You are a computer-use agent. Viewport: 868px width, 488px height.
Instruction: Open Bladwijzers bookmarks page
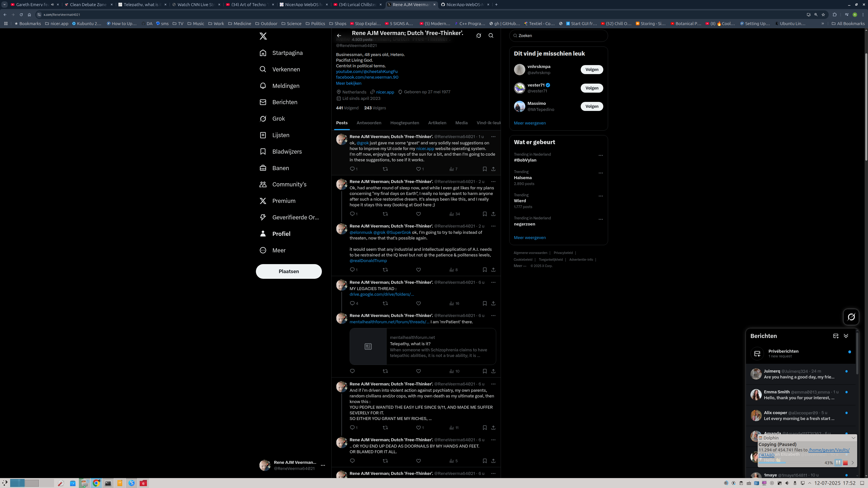click(x=281, y=152)
